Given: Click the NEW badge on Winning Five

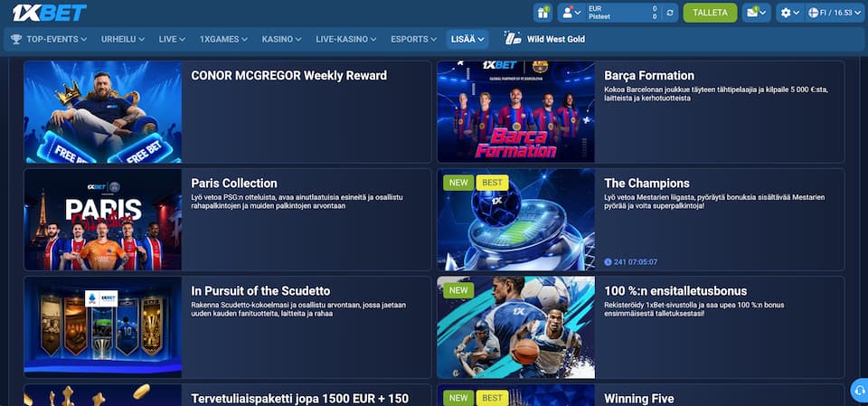Looking at the screenshot, I should 458,398.
